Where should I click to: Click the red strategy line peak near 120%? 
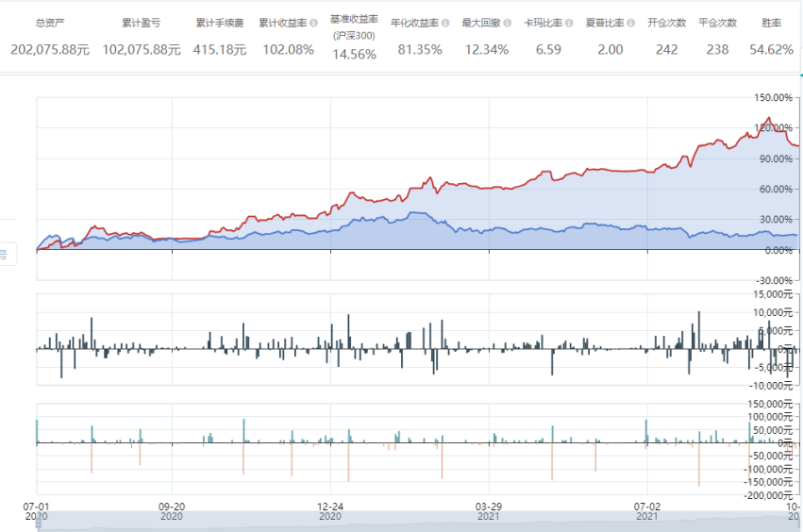[769, 119]
